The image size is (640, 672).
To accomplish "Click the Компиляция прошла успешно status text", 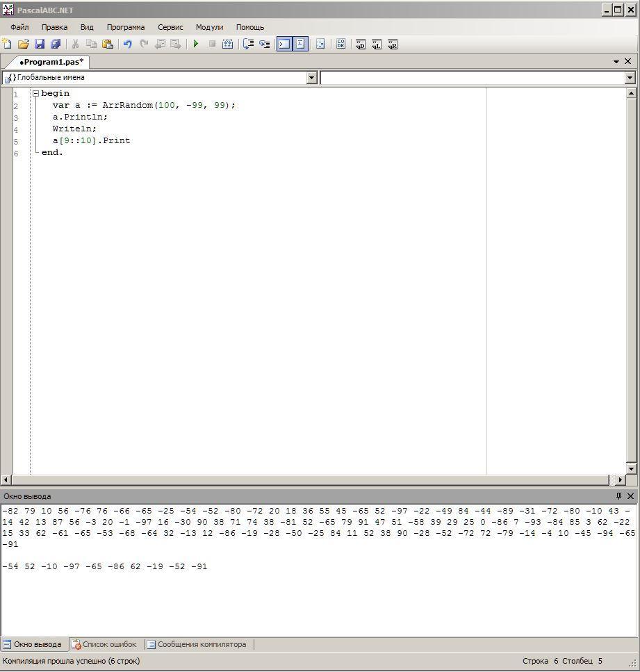I will pos(71,661).
